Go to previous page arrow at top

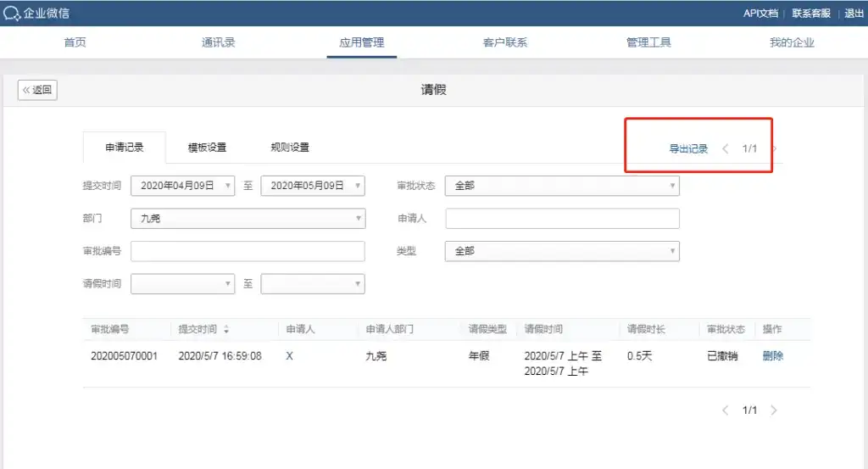[x=726, y=148]
